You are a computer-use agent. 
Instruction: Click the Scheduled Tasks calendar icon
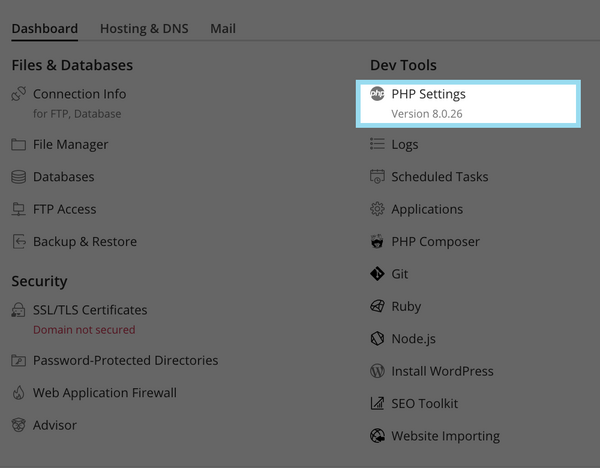point(377,177)
